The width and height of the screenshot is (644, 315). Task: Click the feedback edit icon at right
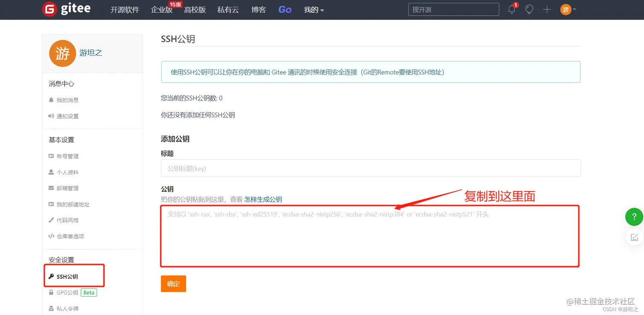(634, 237)
